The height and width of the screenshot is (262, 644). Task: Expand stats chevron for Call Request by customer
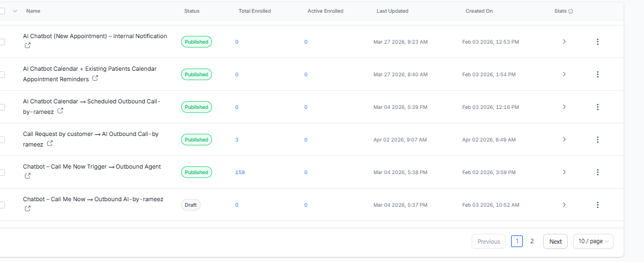pos(564,139)
